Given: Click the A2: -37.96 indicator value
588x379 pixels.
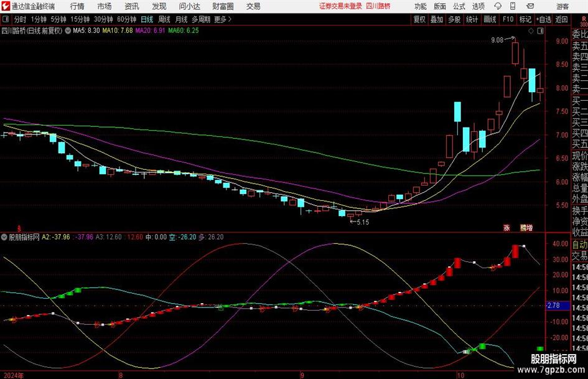Looking at the screenshot, I should (x=56, y=237).
